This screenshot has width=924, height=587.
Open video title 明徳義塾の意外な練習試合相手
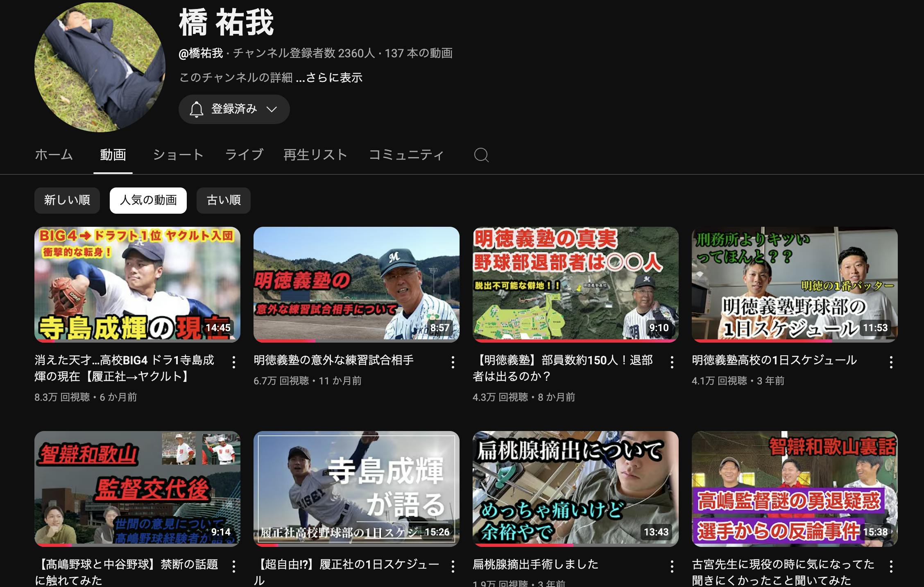[x=333, y=360]
